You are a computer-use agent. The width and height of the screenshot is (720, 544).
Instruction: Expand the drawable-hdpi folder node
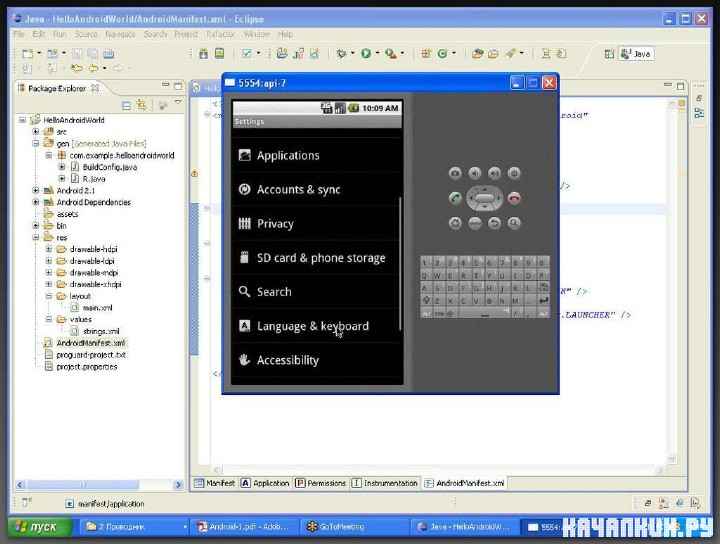pyautogui.click(x=49, y=249)
